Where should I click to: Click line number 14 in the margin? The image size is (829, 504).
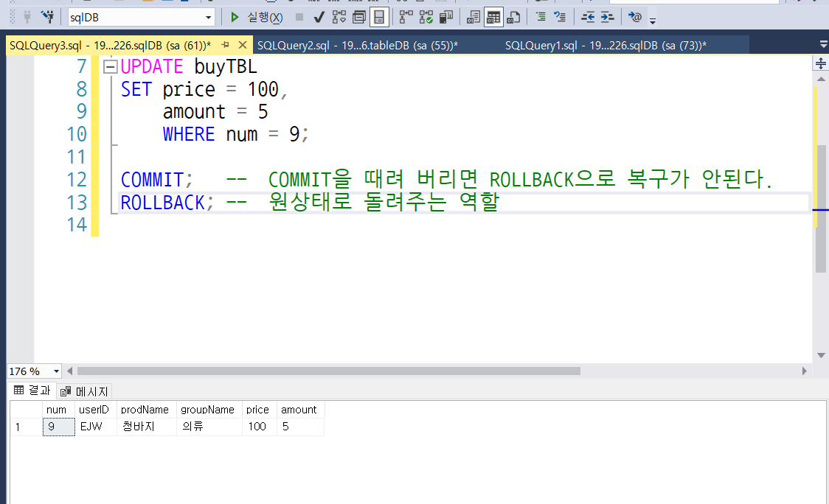click(x=77, y=225)
